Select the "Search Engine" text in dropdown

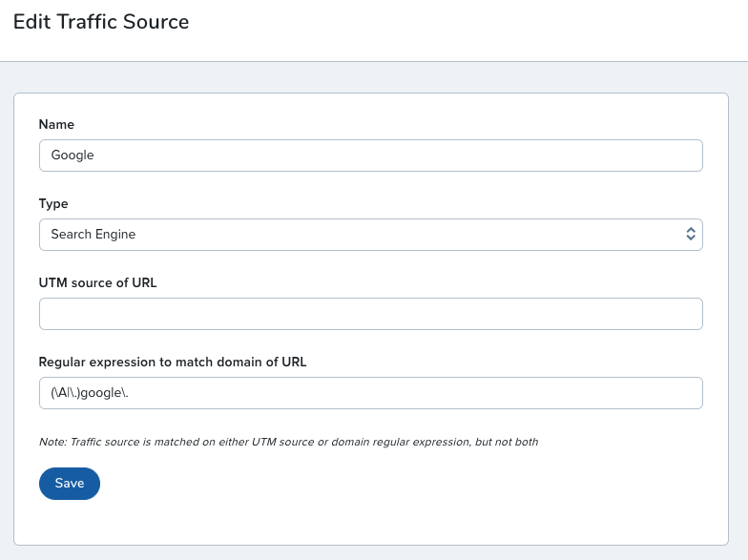pyautogui.click(x=93, y=235)
